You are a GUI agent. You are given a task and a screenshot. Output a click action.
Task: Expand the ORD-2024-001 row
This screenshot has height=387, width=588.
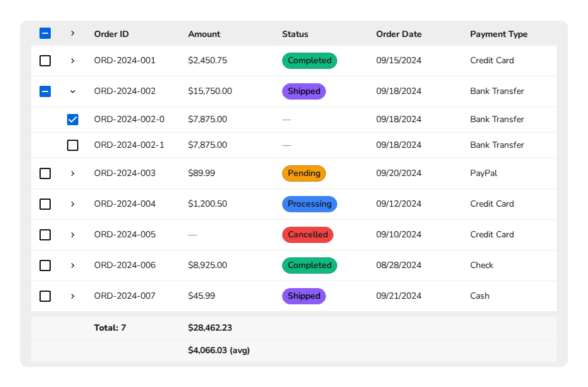(x=73, y=60)
